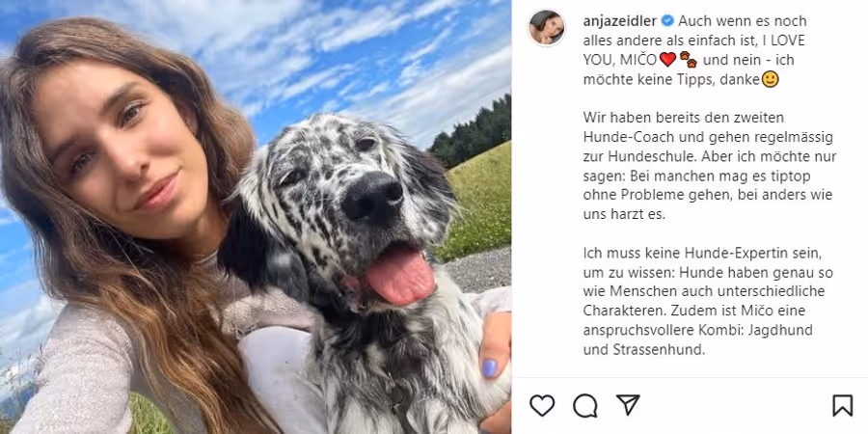868x434 pixels.
Task: Open the anjazeidler profile picture avatar
Action: (547, 28)
